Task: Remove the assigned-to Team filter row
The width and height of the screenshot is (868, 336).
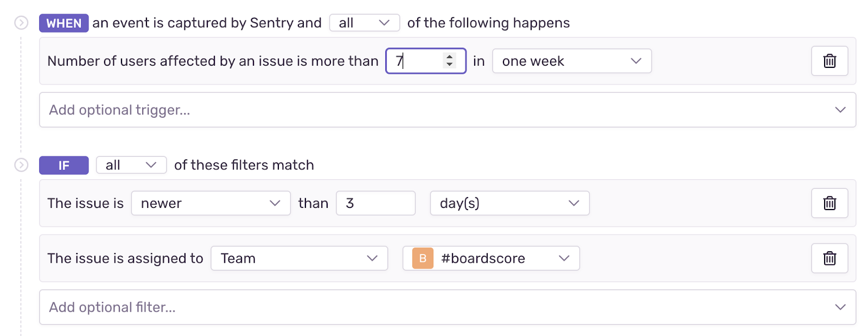Action: click(829, 258)
